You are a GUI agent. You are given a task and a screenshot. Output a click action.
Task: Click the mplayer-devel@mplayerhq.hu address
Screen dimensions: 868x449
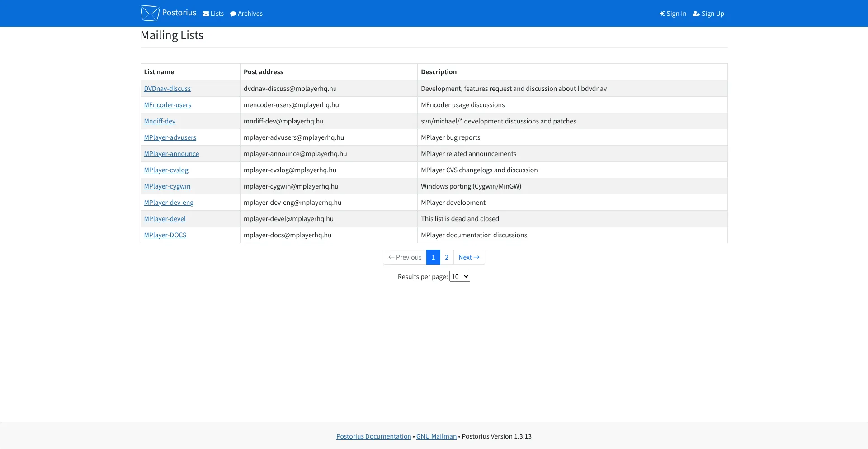(x=288, y=219)
